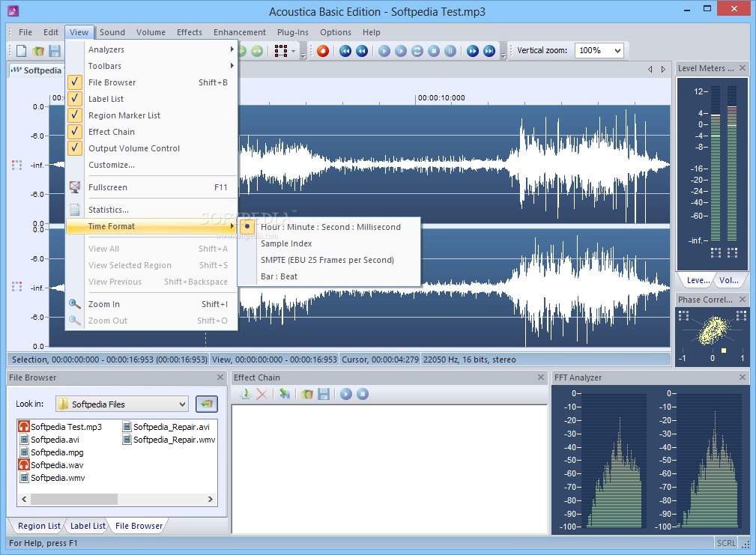Click the Stop icon in Effect Chain toolbar
The height and width of the screenshot is (555, 756).
tap(363, 394)
